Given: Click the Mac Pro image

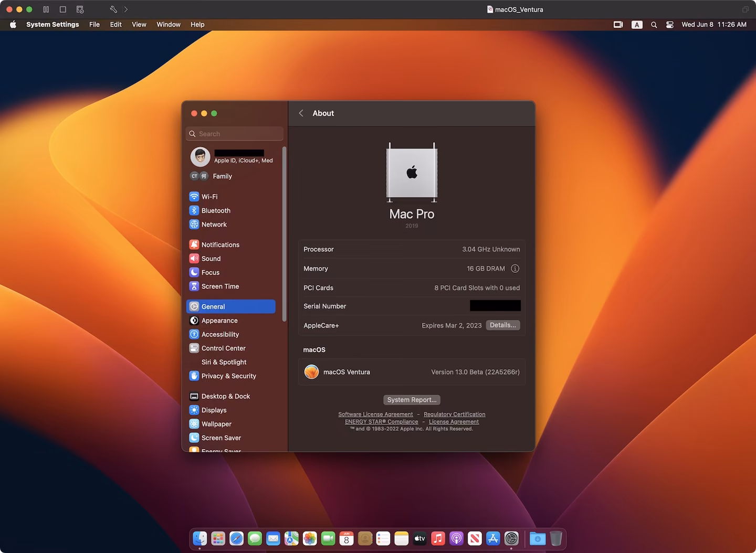Looking at the screenshot, I should click(412, 172).
